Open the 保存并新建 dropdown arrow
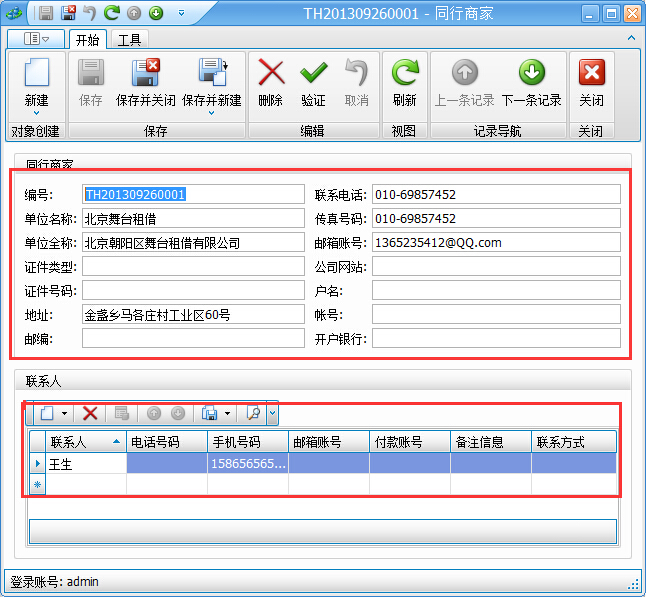The width and height of the screenshot is (646, 597). click(211, 113)
